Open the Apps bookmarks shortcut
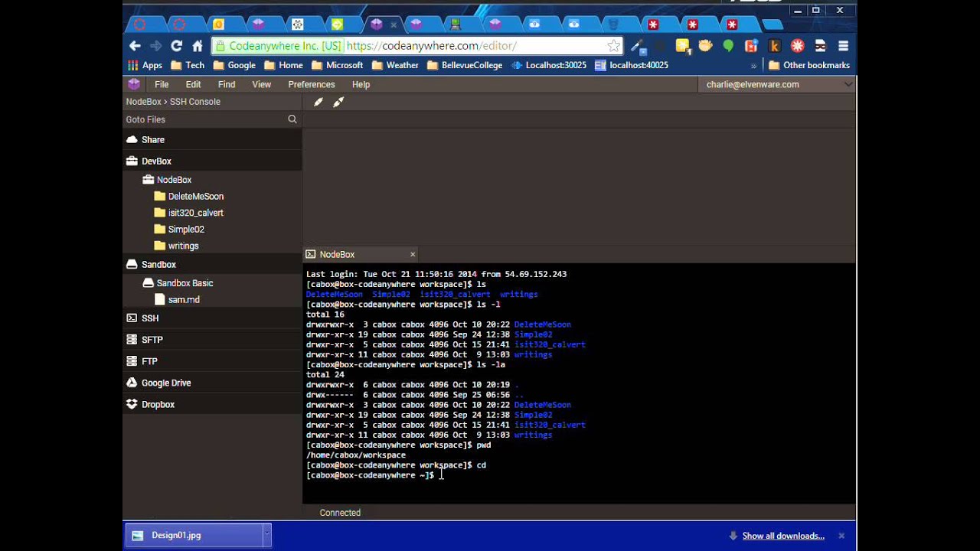 [145, 66]
